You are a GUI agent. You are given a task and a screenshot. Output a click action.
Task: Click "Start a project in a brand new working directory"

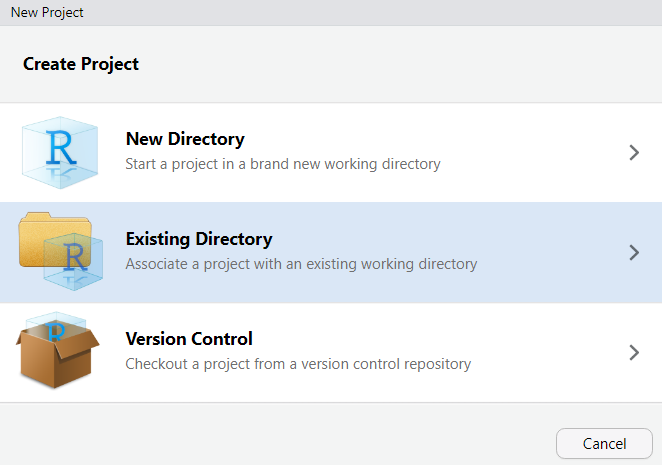tap(283, 164)
